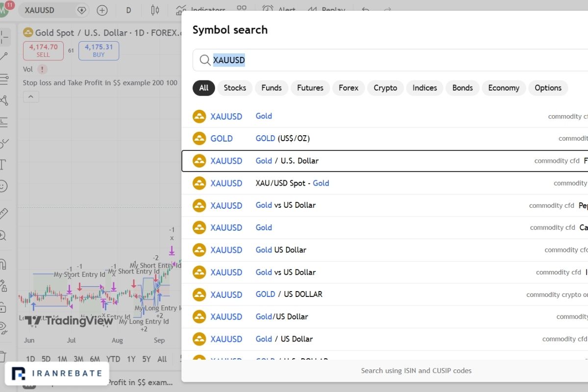Select the Forex filter tab

click(x=348, y=88)
